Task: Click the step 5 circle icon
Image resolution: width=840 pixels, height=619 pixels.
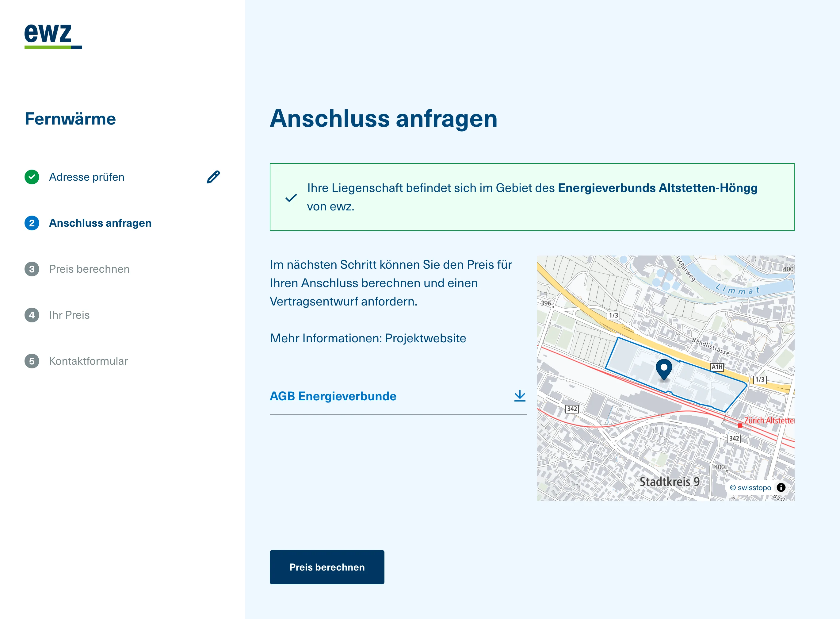Action: click(32, 361)
